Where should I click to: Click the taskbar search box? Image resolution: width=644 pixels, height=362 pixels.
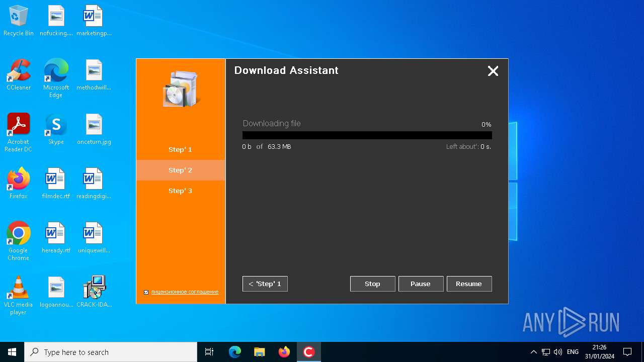point(111,352)
